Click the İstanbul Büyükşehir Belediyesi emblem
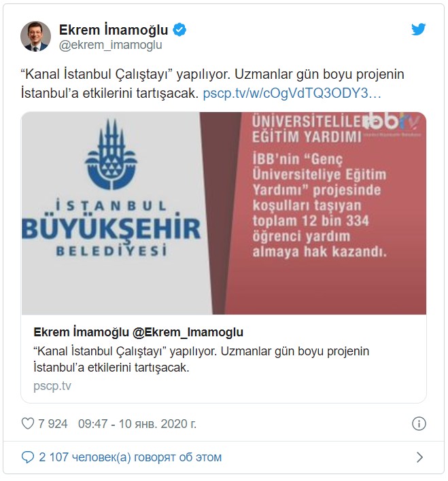The width and height of the screenshot is (448, 481). tap(111, 154)
